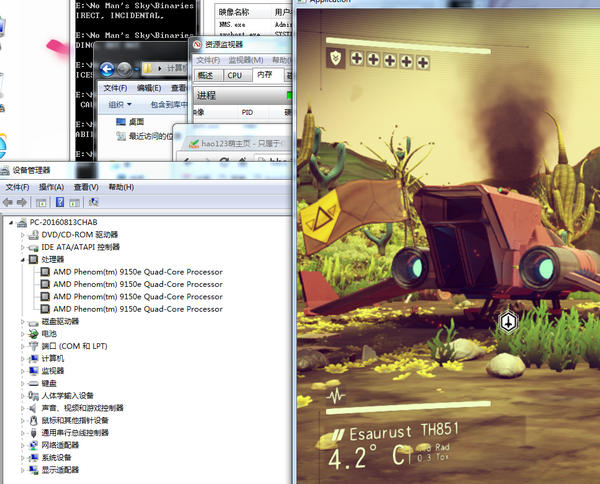Image resolution: width=600 pixels, height=484 pixels.
Task: Open the 组织 dropdown in Explorer
Action: pos(120,104)
